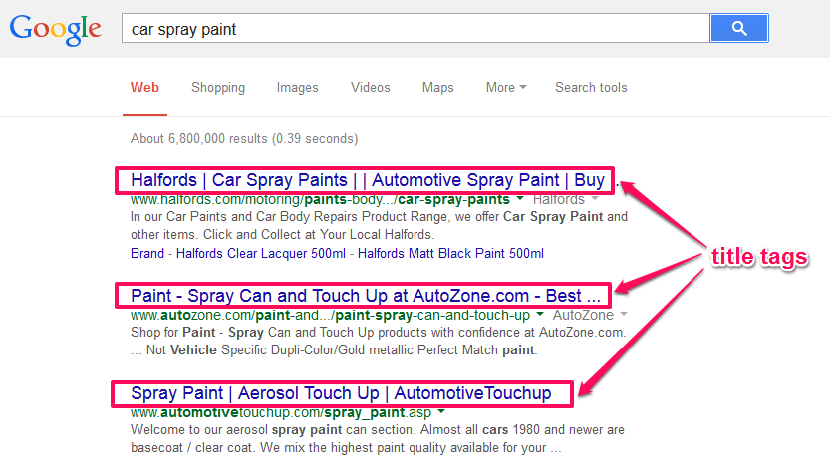The image size is (833, 466).
Task: Click the blue magnifier search button
Action: [x=738, y=28]
